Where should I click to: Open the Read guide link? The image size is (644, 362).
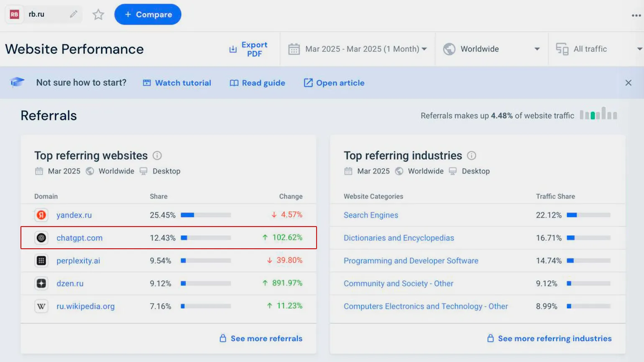coord(257,83)
